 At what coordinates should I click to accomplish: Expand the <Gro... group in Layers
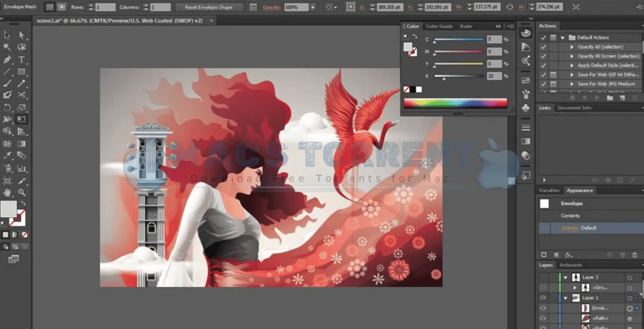575,288
